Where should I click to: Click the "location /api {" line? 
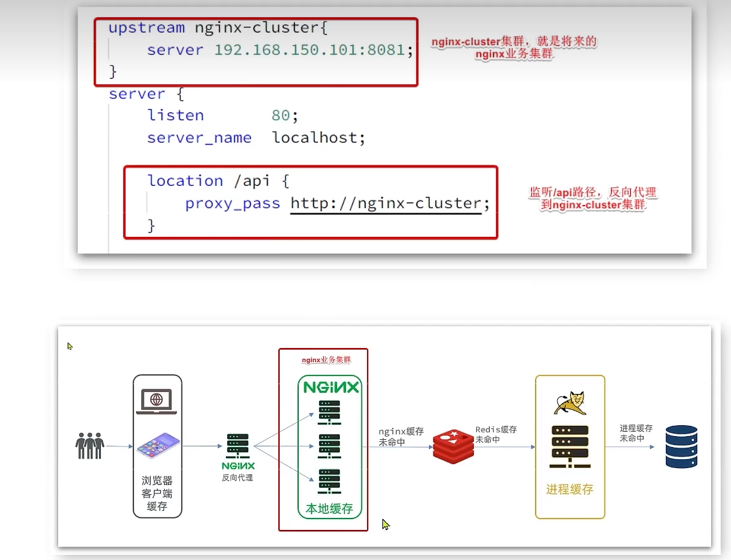pyautogui.click(x=218, y=181)
